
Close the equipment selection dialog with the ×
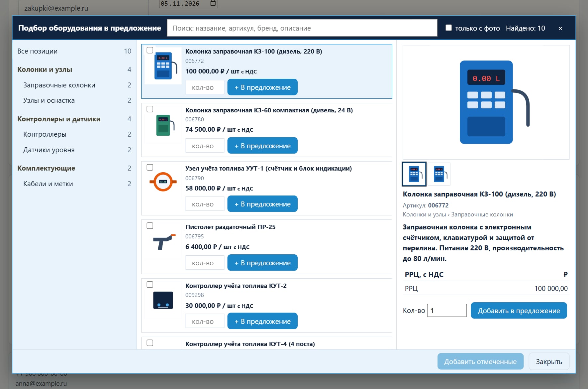point(560,28)
